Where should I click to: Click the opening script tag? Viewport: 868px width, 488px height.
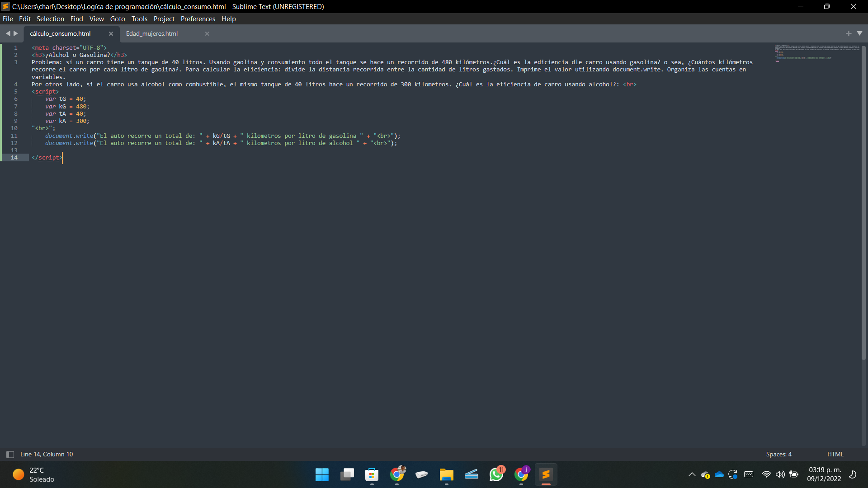coord(45,92)
